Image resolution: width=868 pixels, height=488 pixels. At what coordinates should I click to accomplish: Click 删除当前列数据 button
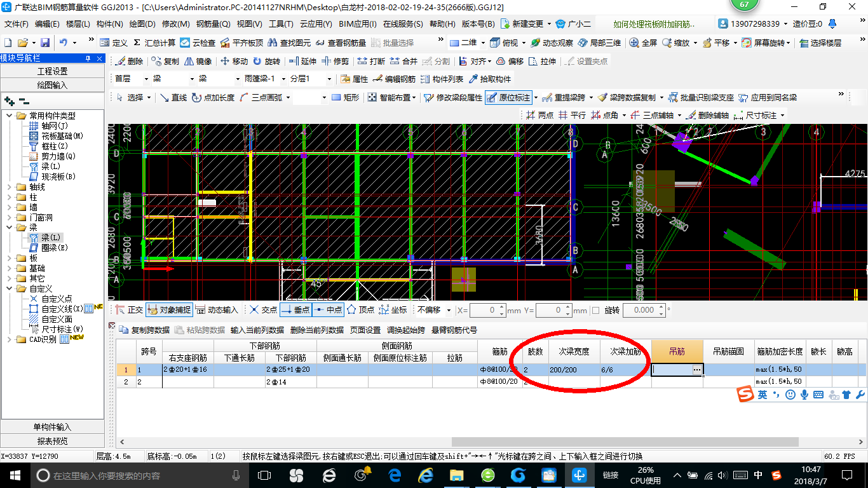[317, 330]
